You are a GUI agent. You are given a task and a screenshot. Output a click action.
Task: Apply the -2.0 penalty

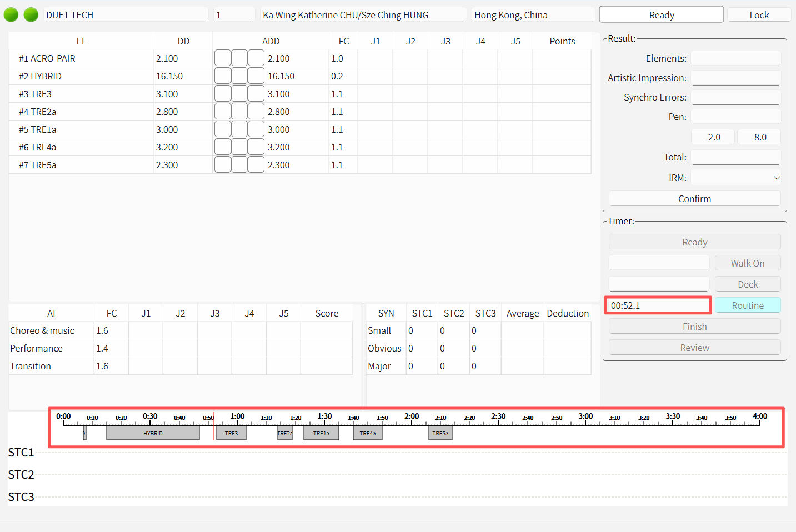click(x=713, y=137)
